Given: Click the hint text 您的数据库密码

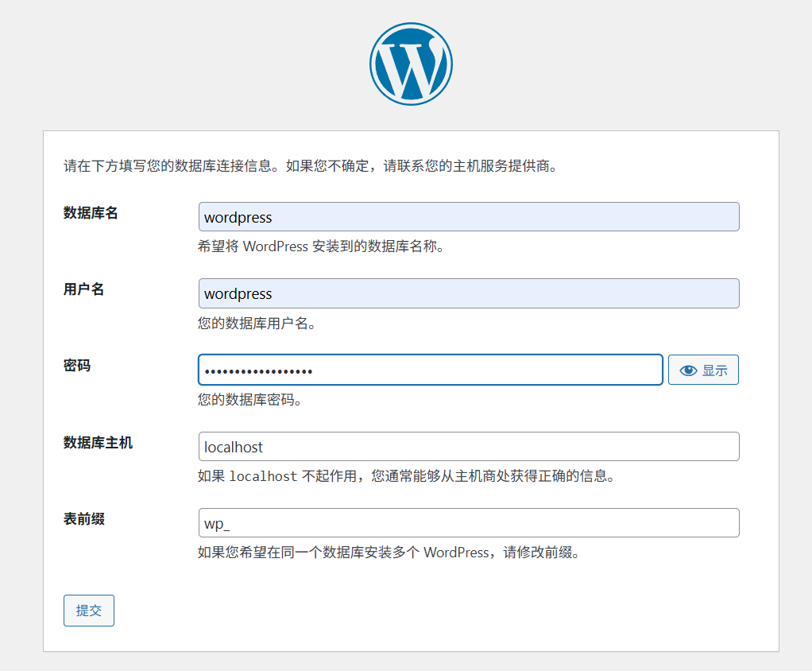Looking at the screenshot, I should [x=249, y=400].
